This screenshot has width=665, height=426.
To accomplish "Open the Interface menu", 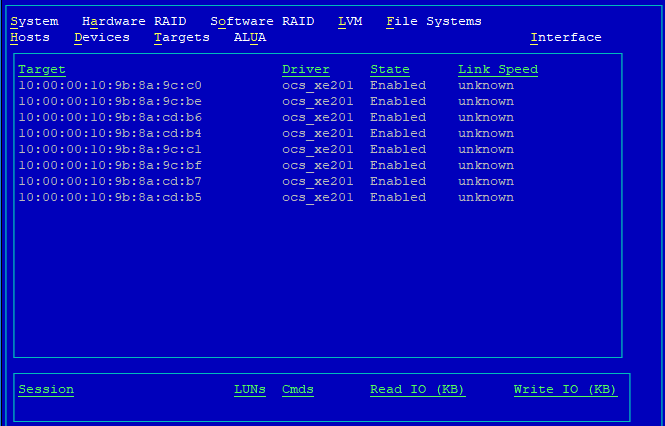I will click(566, 37).
